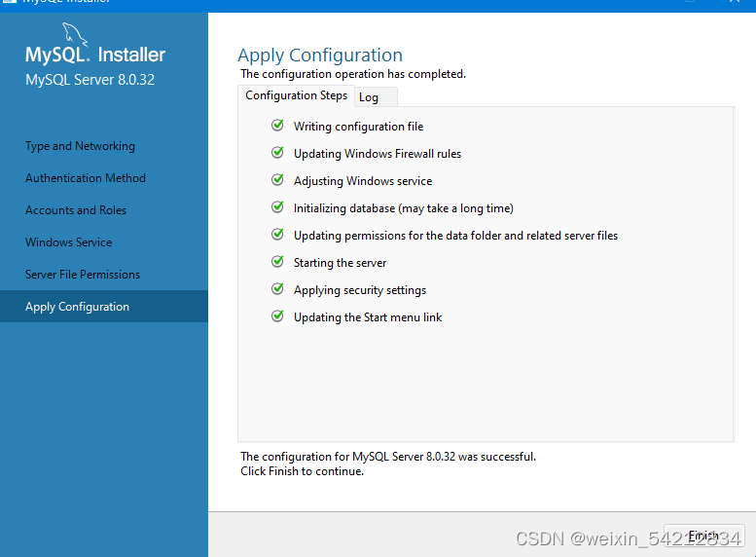Viewport: 756px width, 557px height.
Task: Click 'Starting the server' step text
Action: pos(340,263)
